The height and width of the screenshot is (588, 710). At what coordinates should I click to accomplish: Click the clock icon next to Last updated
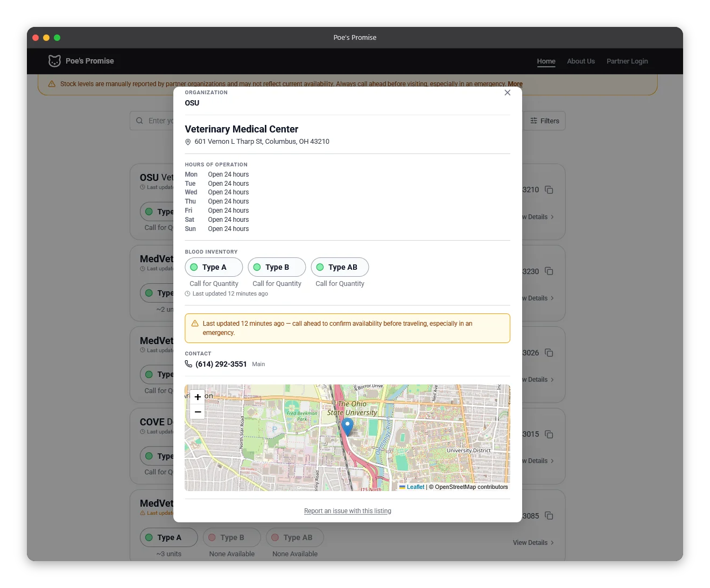(187, 294)
